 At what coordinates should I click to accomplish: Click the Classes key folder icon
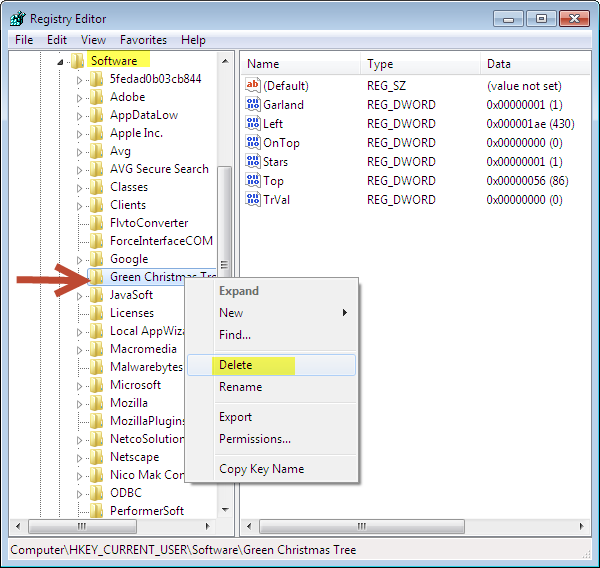[96, 187]
